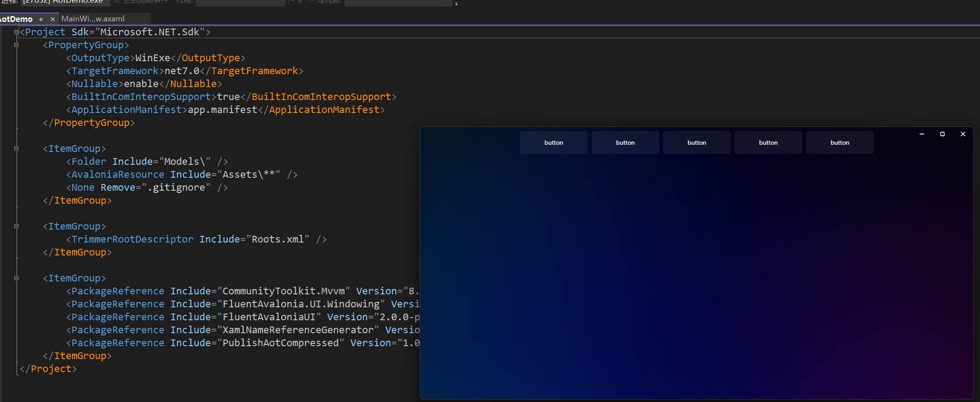This screenshot has height=402, width=980.
Task: Pin the AotDemo document tab
Action: (41, 19)
